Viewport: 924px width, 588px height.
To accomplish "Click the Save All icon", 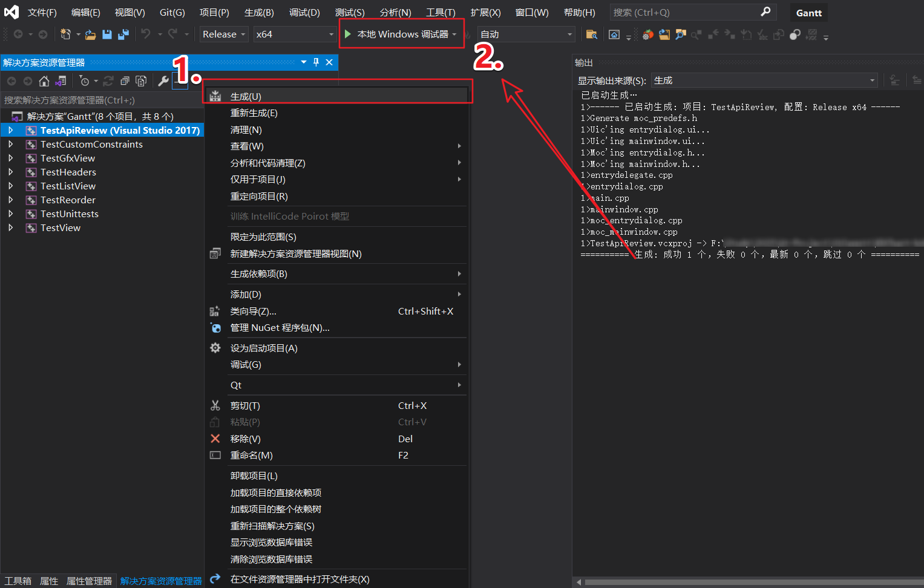I will 123,34.
